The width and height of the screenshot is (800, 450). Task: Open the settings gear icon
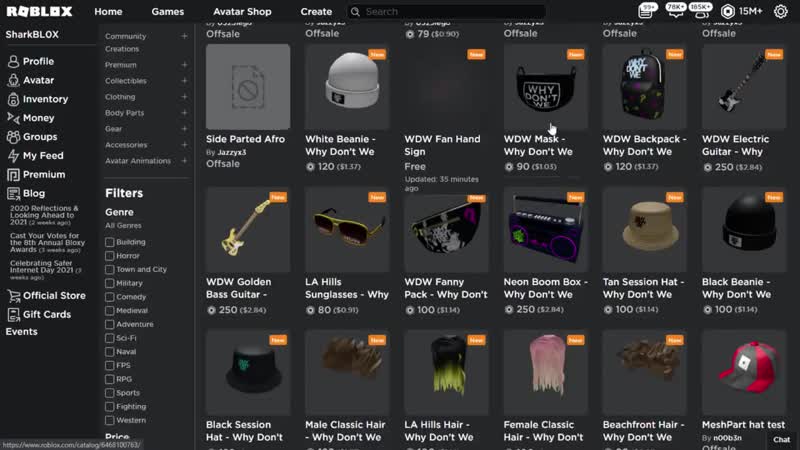pyautogui.click(x=781, y=11)
